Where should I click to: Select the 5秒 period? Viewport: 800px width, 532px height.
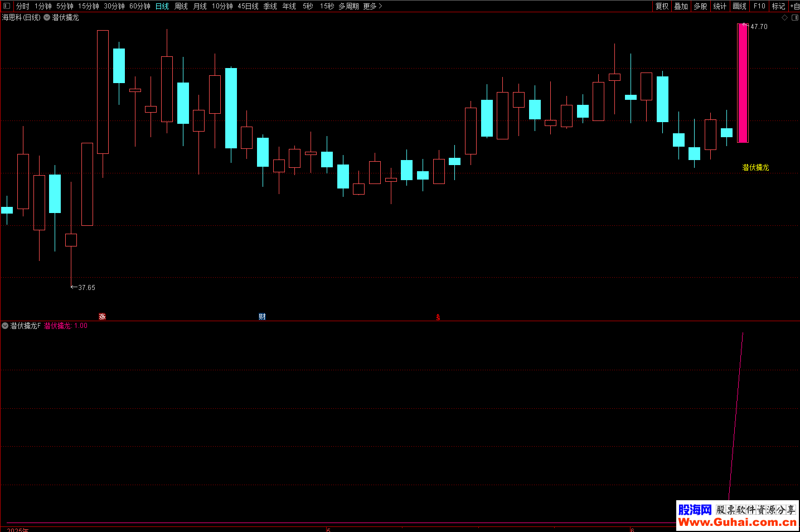(x=308, y=6)
